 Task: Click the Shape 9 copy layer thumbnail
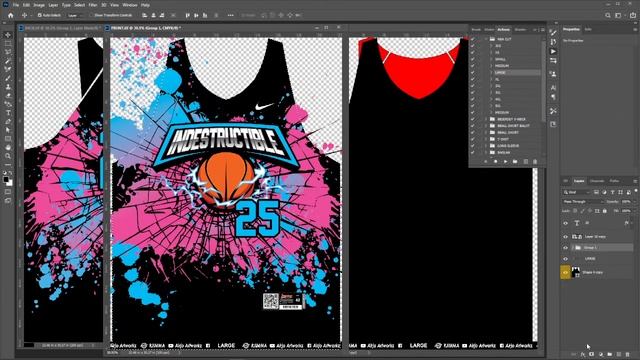tap(576, 272)
